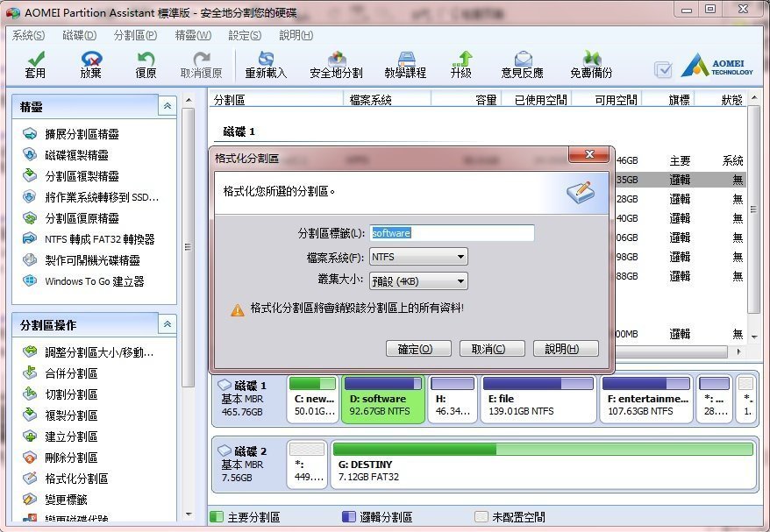Confirm format with OK (確定) button
This screenshot has height=532, width=770.
pos(418,349)
